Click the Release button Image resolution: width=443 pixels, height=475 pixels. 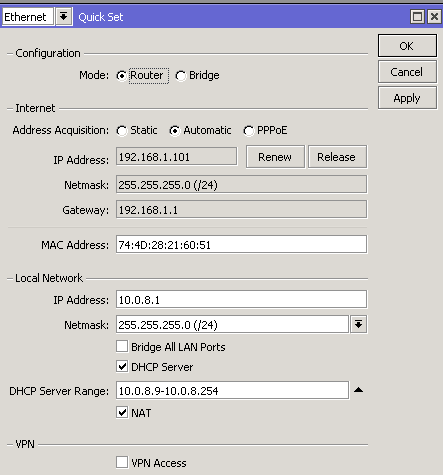[x=337, y=157]
